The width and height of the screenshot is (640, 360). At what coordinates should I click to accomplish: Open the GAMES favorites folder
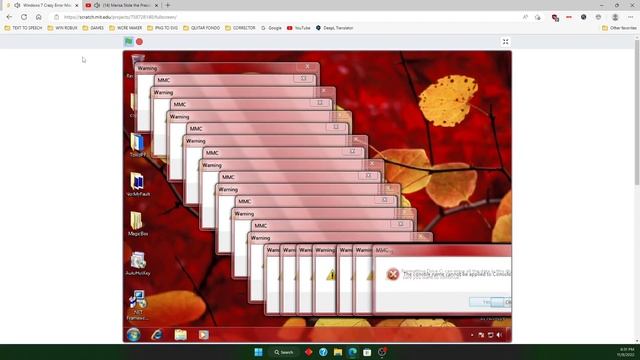coord(93,28)
